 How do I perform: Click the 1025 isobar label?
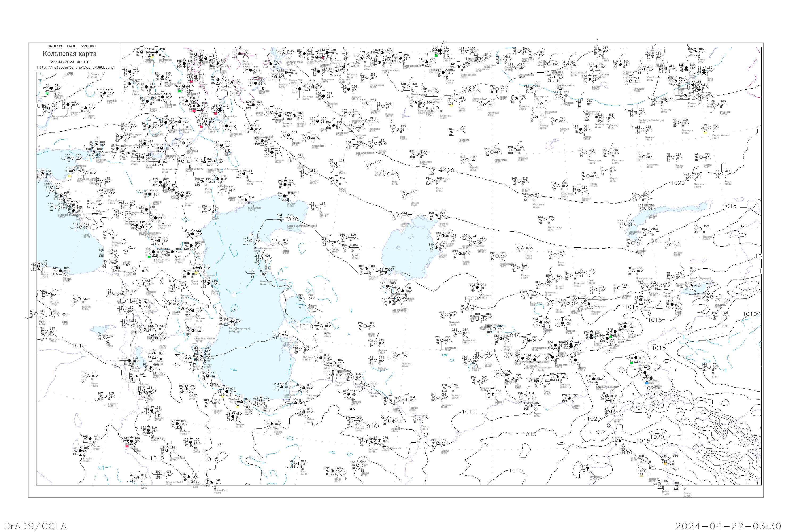[707, 452]
